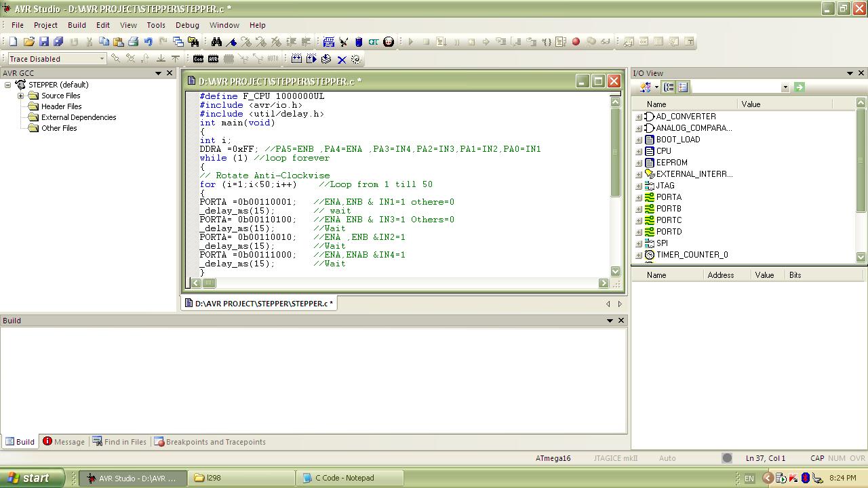Click the Copy toolbar icon

[104, 41]
